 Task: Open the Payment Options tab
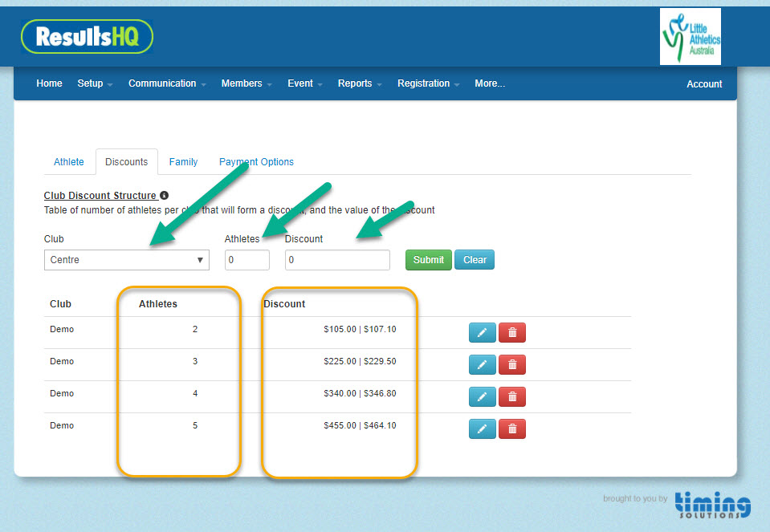(255, 161)
